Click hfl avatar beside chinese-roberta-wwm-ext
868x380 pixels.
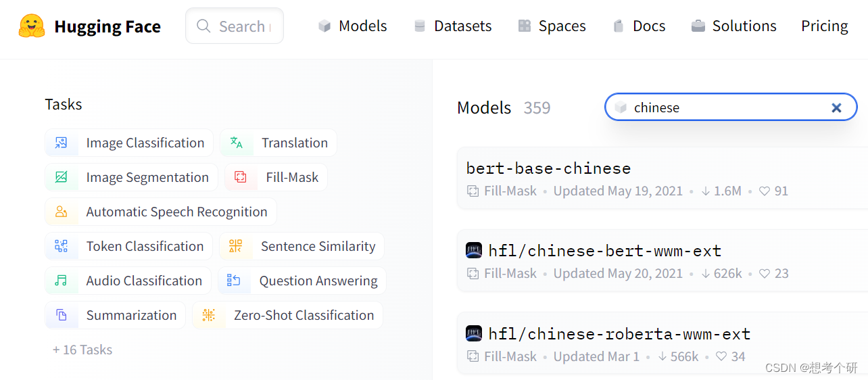(474, 333)
